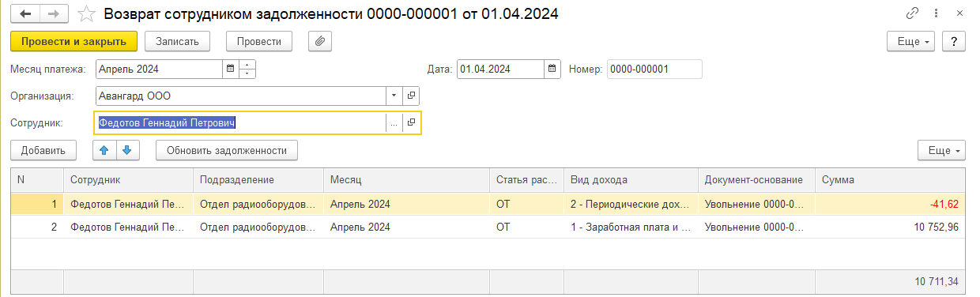
Task: Open table Еще menu
Action: (941, 150)
